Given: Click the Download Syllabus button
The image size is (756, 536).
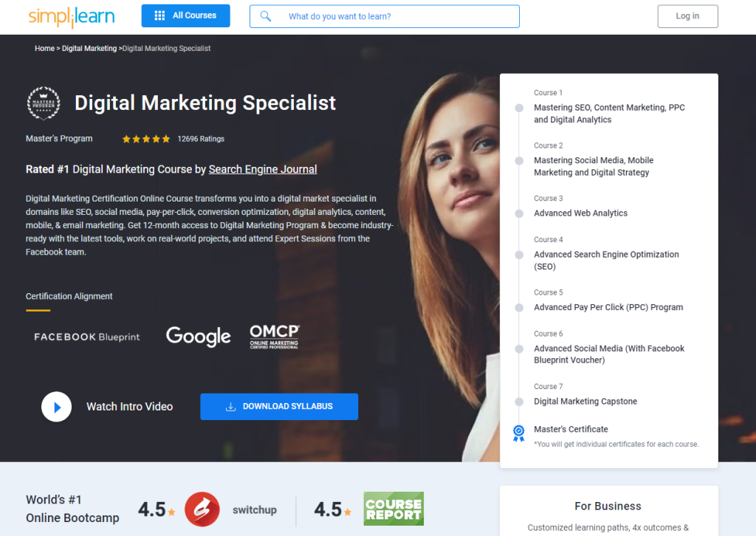Looking at the screenshot, I should (279, 407).
